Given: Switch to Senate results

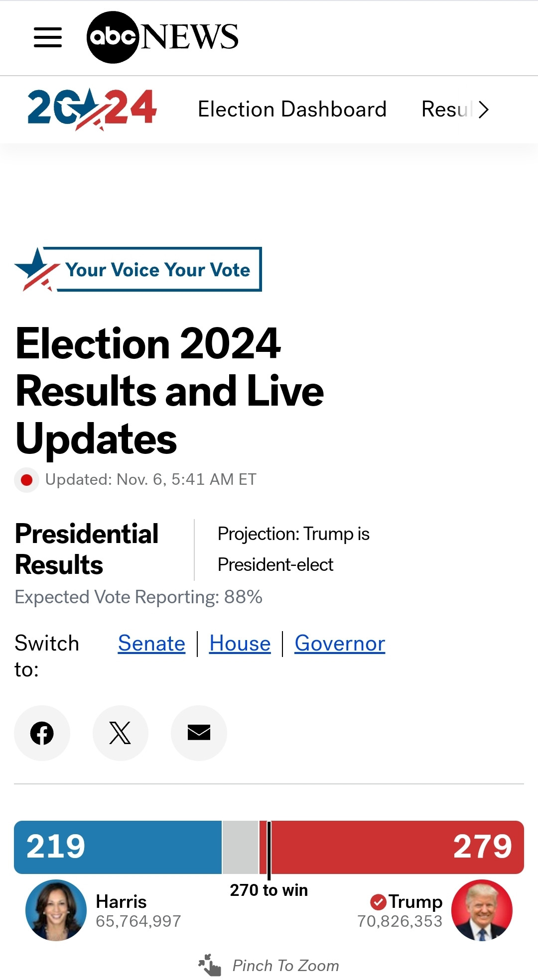Looking at the screenshot, I should 151,643.
